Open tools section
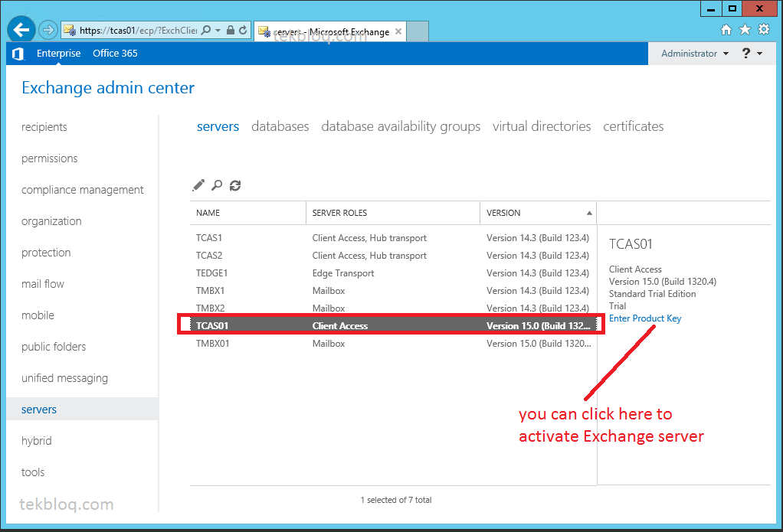This screenshot has width=783, height=532. point(33,472)
